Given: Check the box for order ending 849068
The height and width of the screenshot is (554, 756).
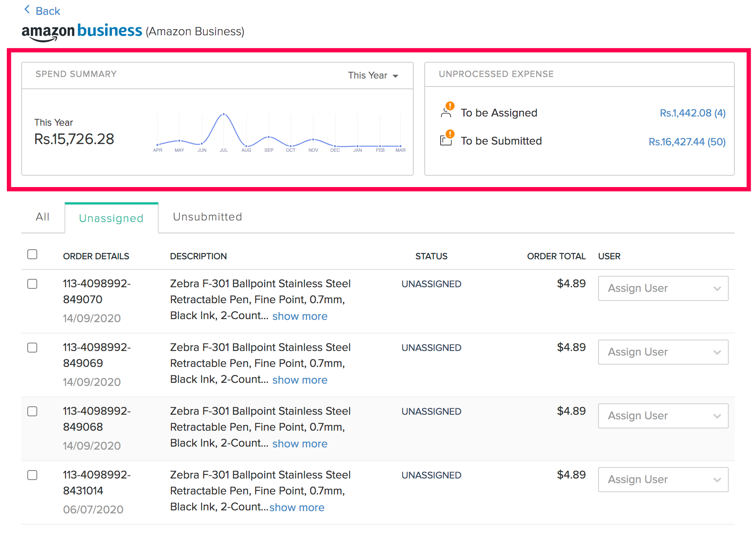Looking at the screenshot, I should (x=32, y=411).
